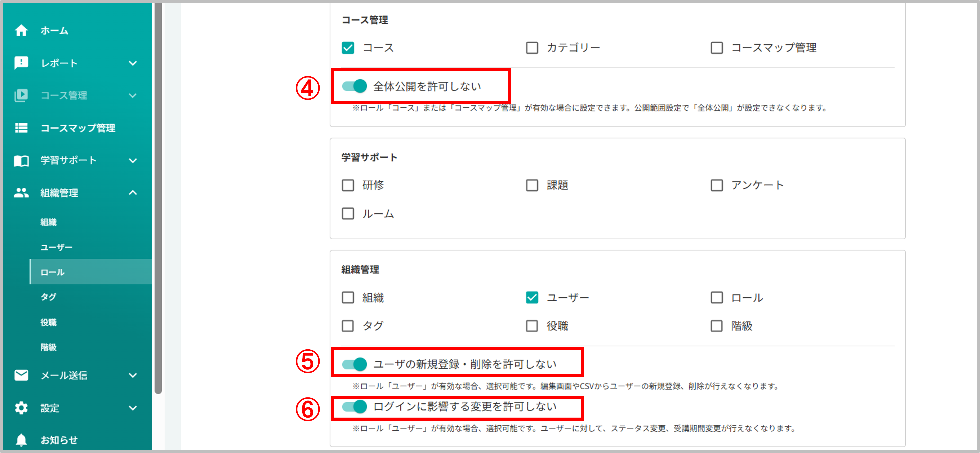Uncheck the コース checkbox
Screen dimensions: 980x453
348,48
